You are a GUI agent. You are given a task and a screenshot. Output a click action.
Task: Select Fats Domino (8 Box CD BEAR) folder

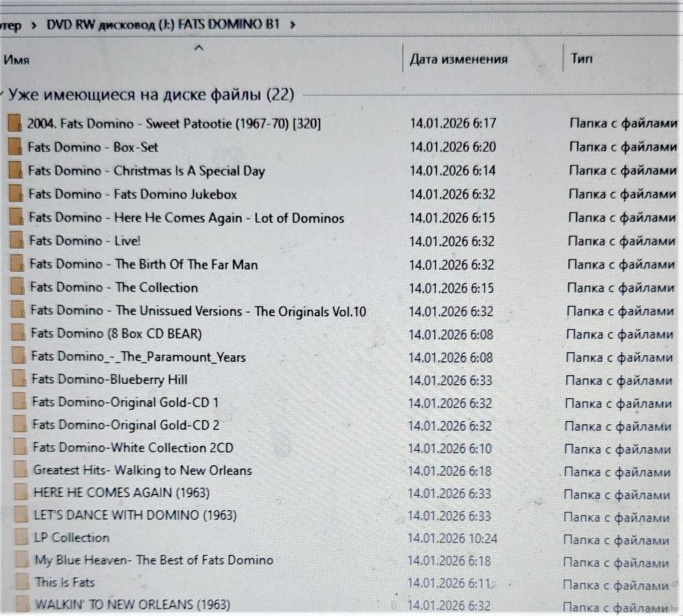click(116, 334)
